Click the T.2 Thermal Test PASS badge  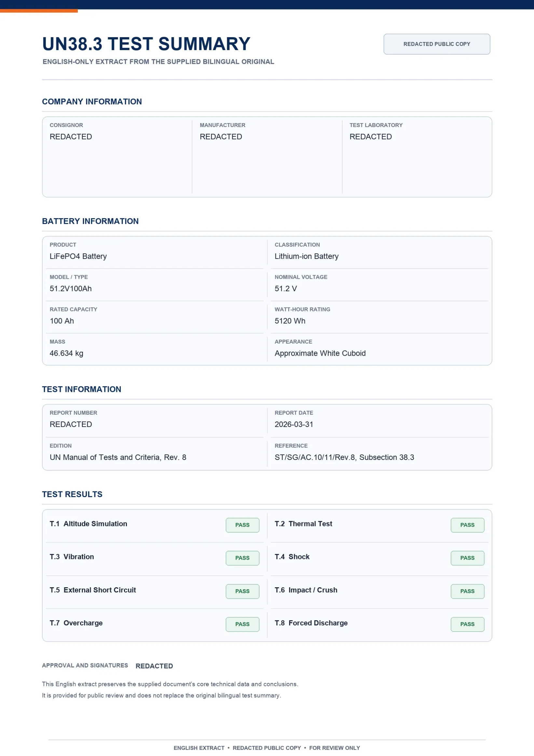[467, 525]
